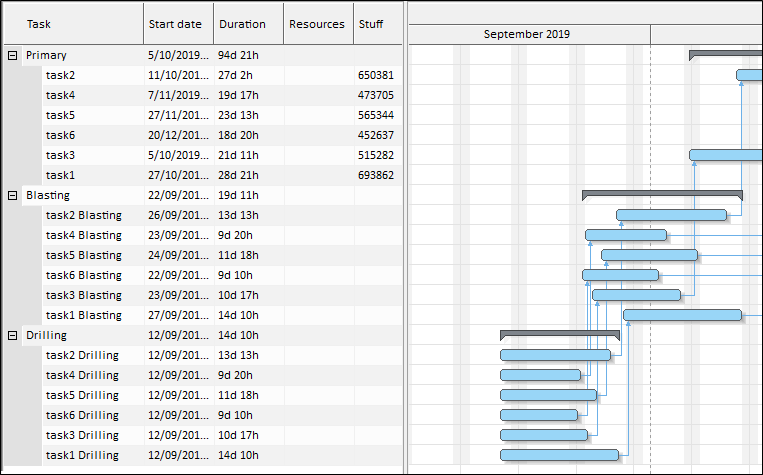Click the task1 duration 28d 21h
This screenshot has height=475, width=763.
click(x=238, y=175)
